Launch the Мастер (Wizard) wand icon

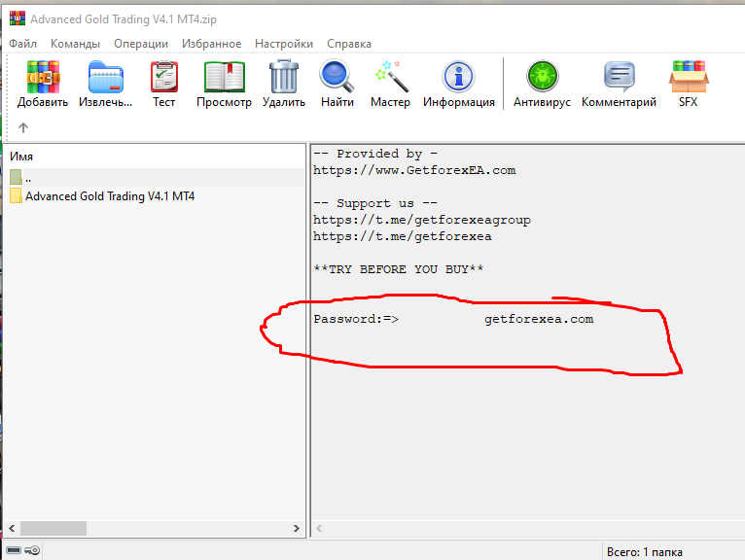[391, 76]
